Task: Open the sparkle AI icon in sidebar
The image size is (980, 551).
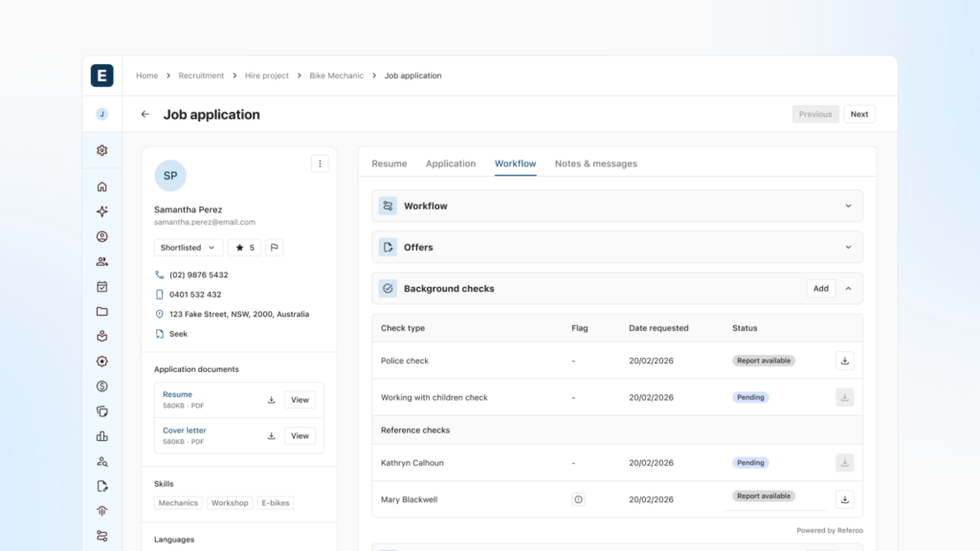Action: 101,211
